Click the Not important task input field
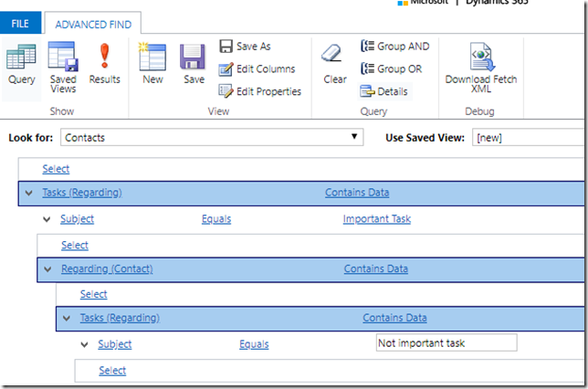 tap(446, 342)
